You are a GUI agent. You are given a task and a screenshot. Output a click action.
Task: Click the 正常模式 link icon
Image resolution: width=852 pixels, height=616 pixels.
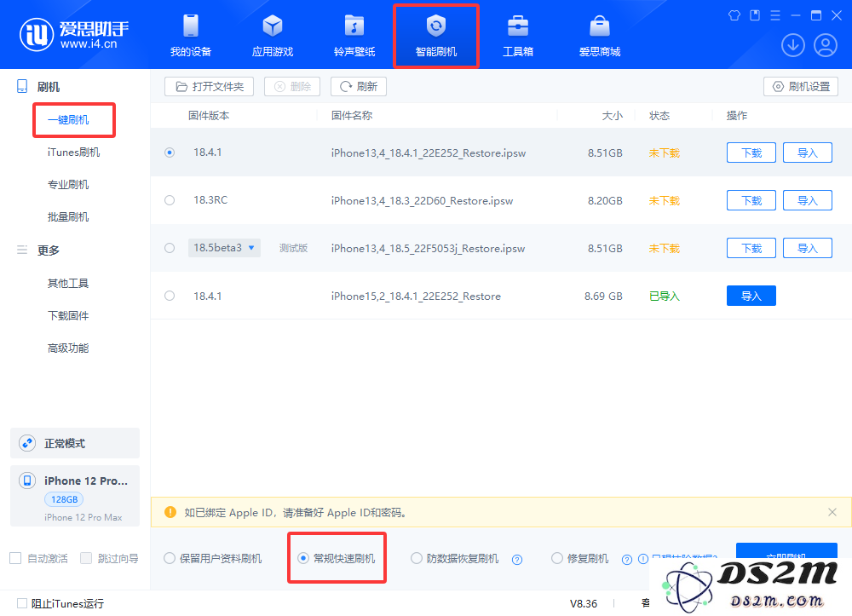[x=27, y=443]
